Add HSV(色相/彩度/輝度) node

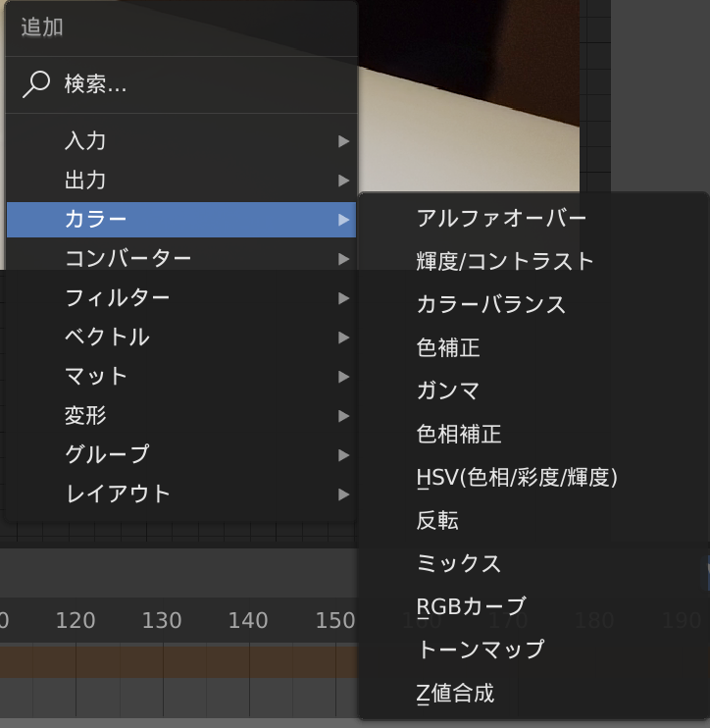533,477
